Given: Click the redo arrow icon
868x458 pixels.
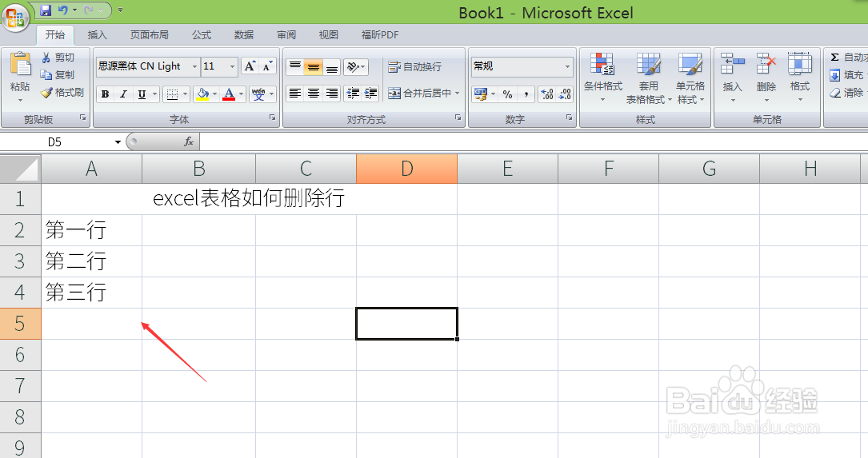Looking at the screenshot, I should point(89,10).
